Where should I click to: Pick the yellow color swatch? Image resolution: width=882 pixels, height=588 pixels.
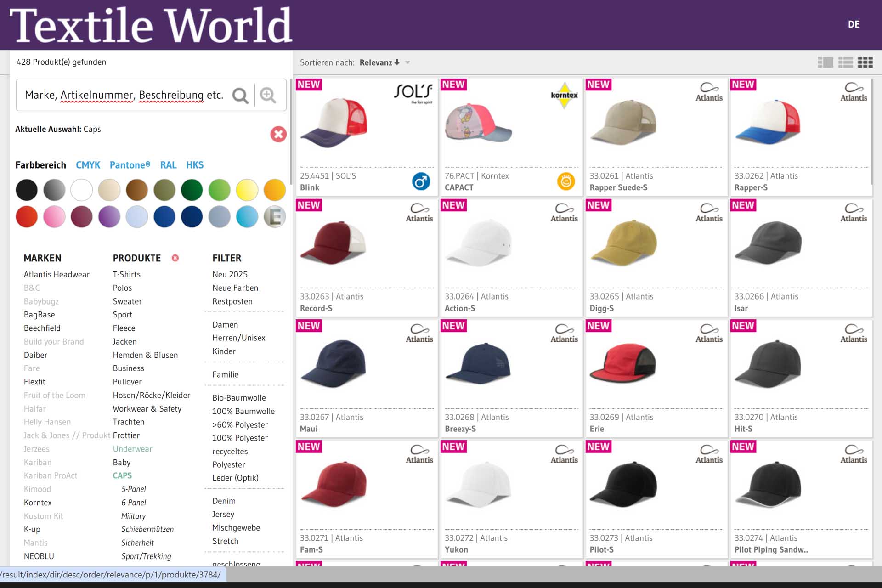[247, 190]
